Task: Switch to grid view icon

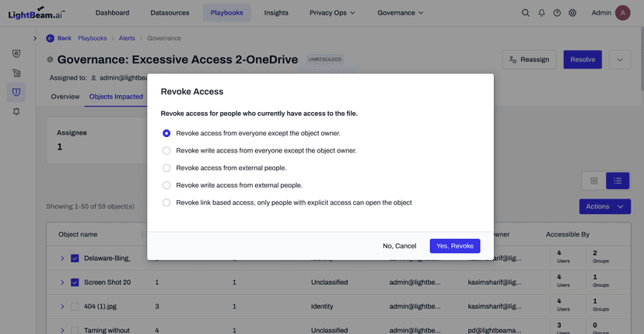Action: click(x=594, y=181)
